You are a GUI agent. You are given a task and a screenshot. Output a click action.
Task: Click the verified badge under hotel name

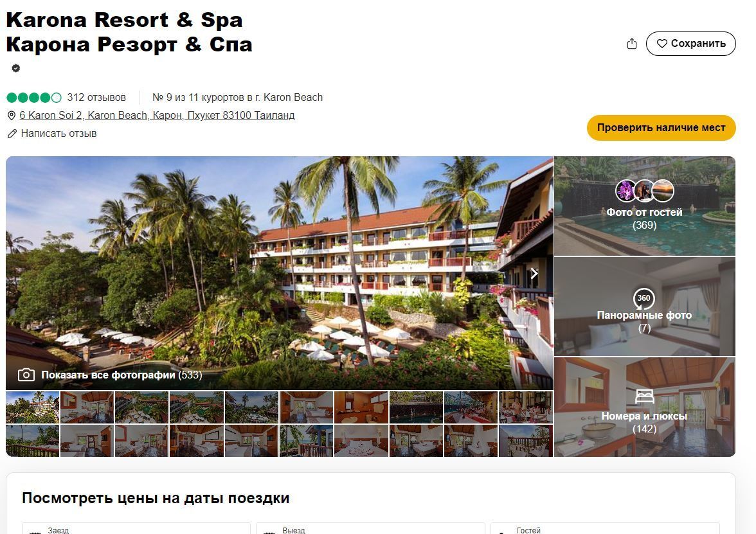[16, 68]
